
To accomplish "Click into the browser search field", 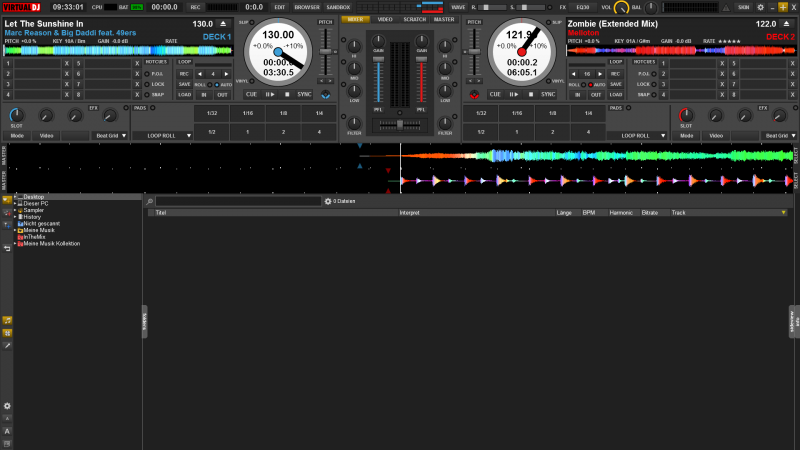I will (x=238, y=202).
